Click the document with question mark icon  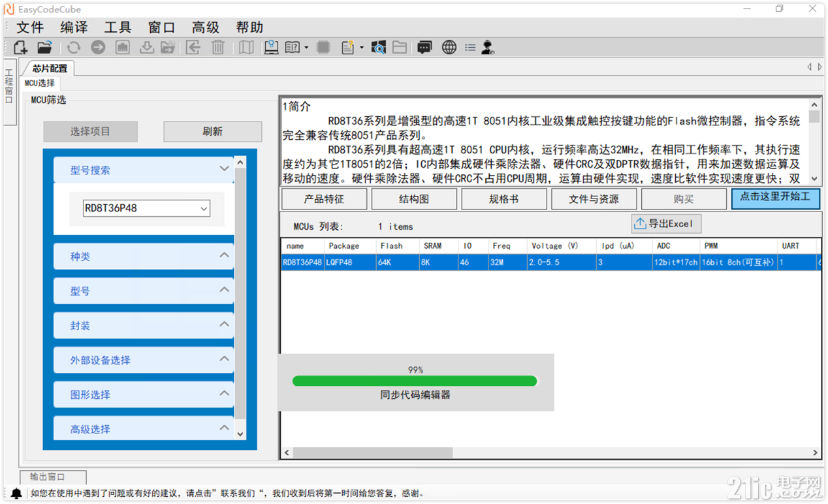click(347, 47)
